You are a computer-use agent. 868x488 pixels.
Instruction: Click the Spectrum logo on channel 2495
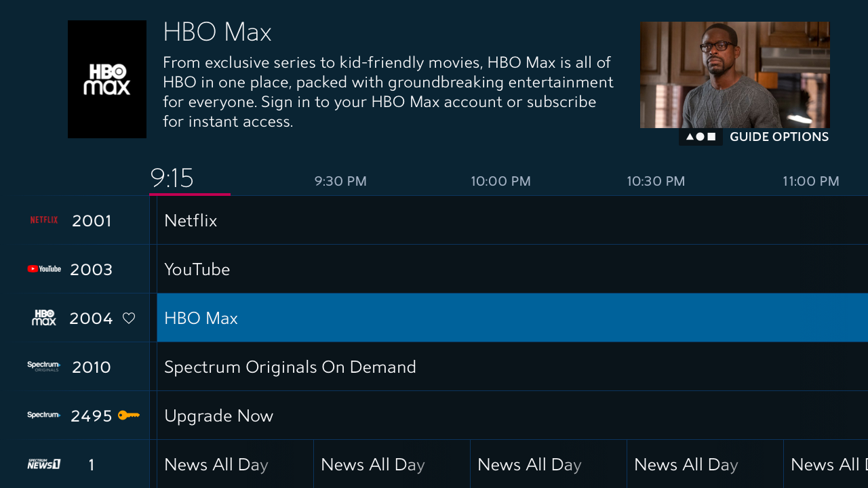44,415
